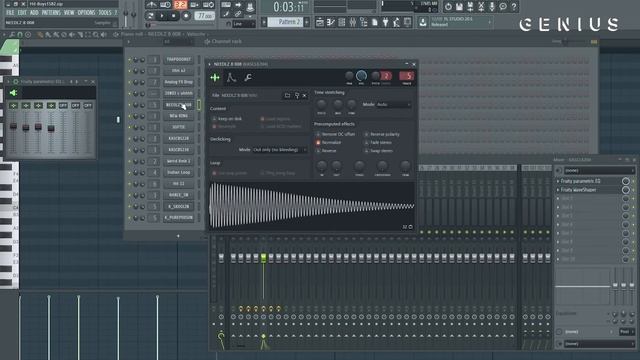Image resolution: width=640 pixels, height=360 pixels.
Task: Click the help question mark icon
Action: click(x=514, y=6)
